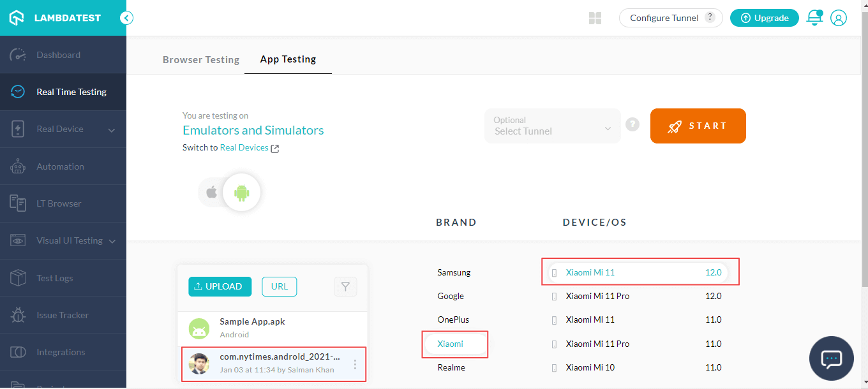Open the chat support widget

[x=831, y=358]
